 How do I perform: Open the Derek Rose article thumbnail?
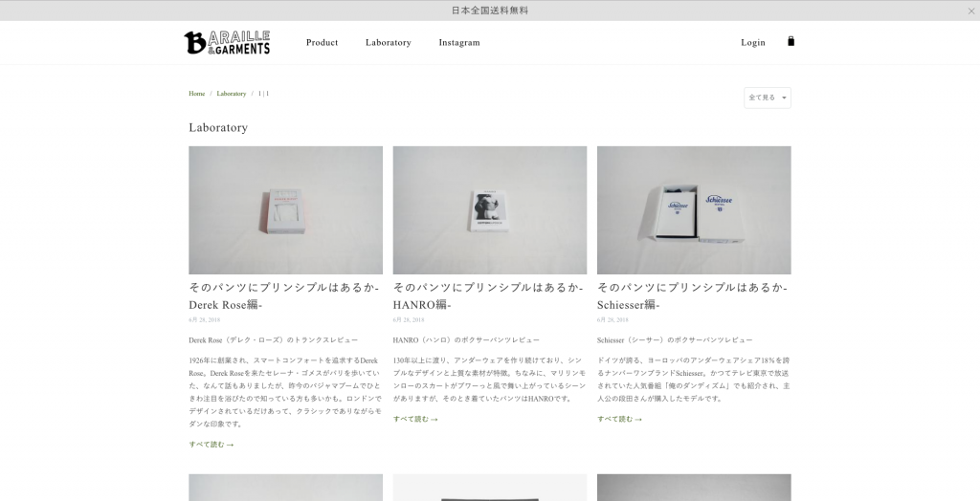click(x=285, y=210)
